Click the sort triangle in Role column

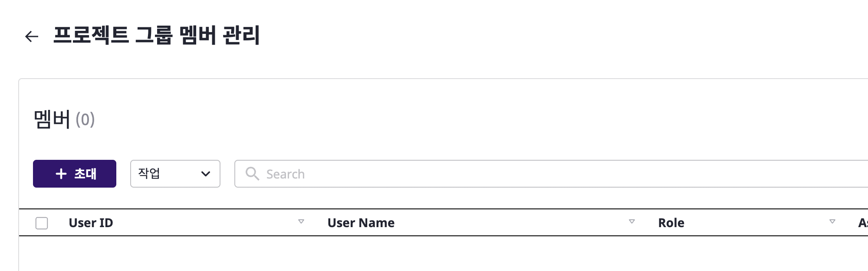(x=832, y=221)
